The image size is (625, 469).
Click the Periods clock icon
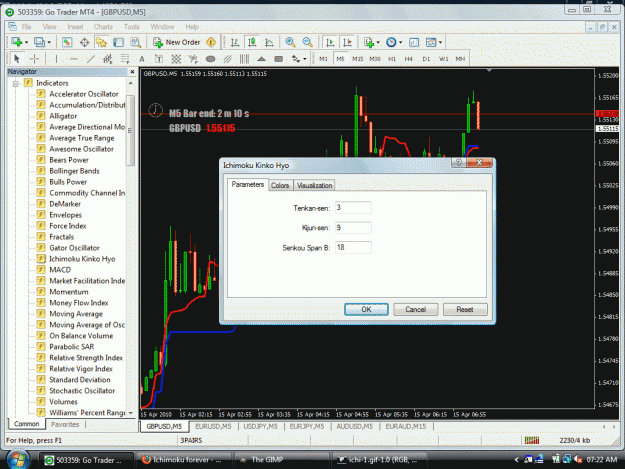(x=391, y=42)
